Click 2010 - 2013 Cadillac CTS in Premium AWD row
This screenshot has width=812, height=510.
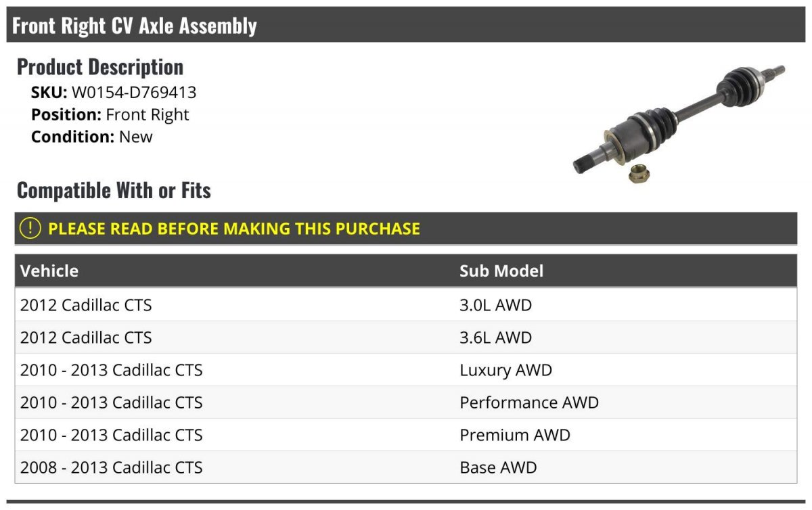[x=111, y=435]
